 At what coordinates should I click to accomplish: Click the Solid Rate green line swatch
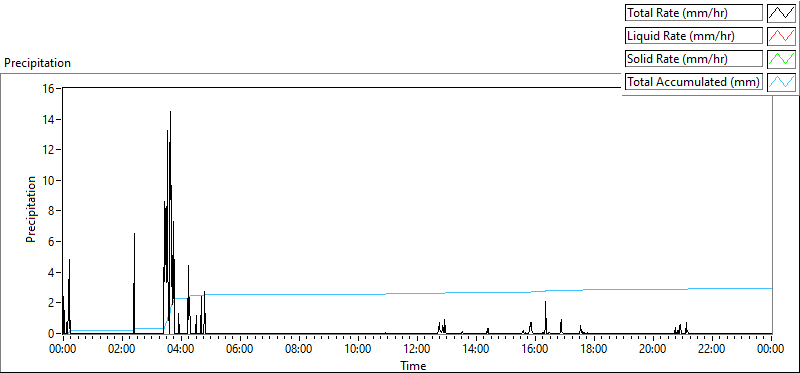point(781,59)
